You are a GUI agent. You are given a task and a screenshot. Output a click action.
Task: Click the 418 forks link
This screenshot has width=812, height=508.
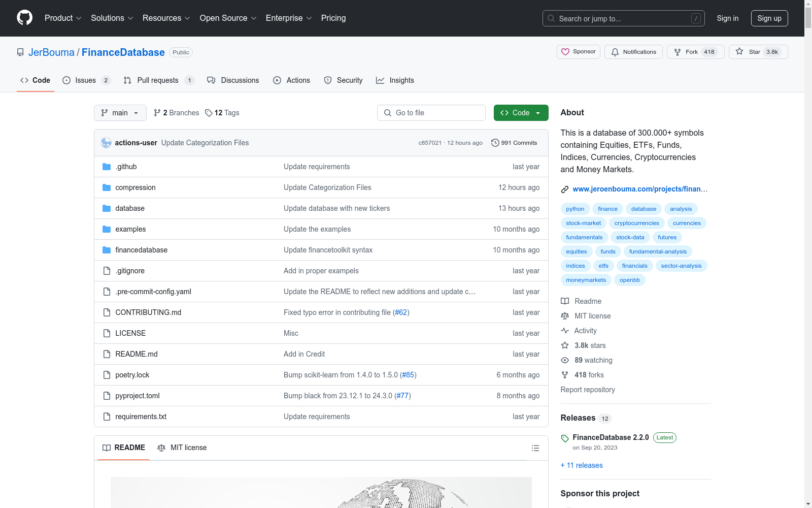(589, 375)
